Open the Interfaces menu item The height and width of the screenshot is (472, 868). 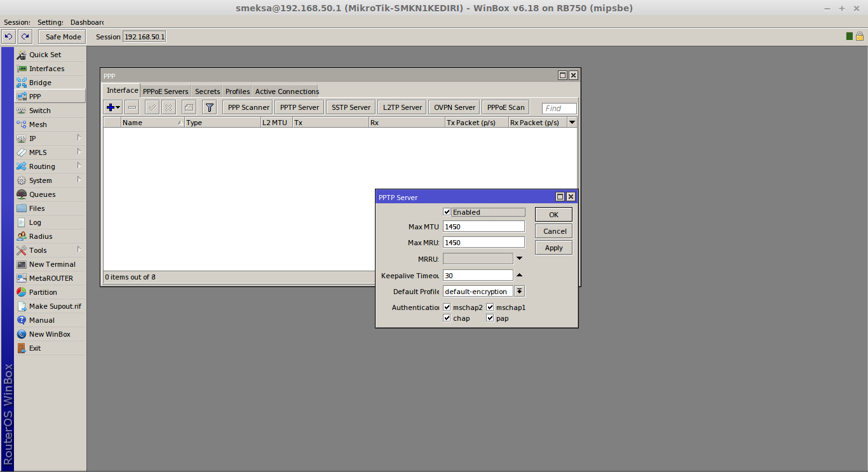point(50,69)
